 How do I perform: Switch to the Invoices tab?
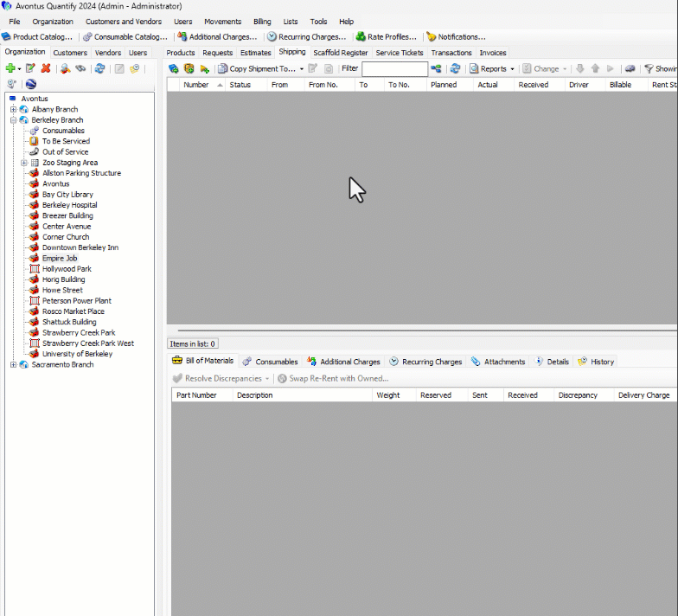pos(493,52)
